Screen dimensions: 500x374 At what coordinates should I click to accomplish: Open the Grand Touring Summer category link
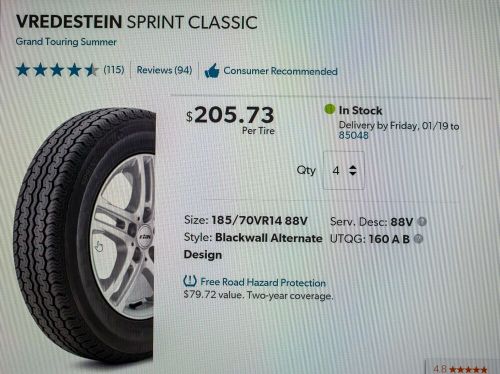click(x=66, y=42)
